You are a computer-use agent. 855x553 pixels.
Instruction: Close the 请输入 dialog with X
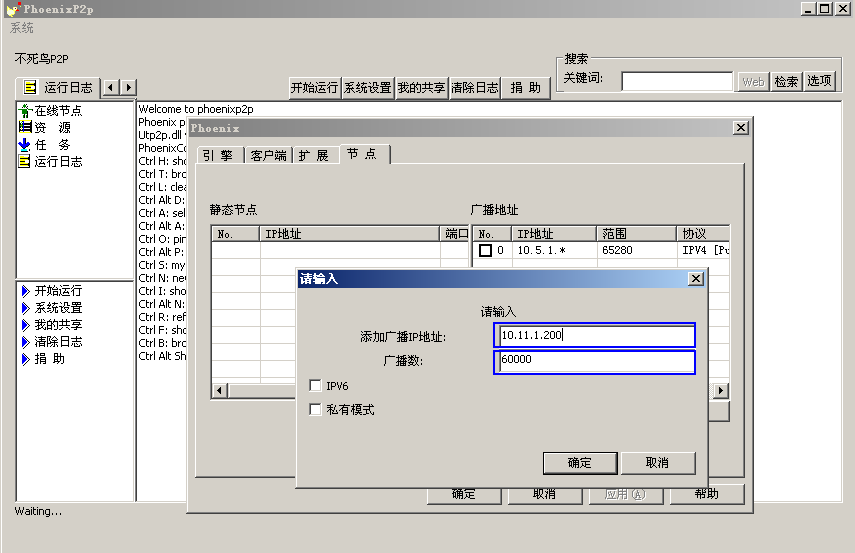(696, 279)
